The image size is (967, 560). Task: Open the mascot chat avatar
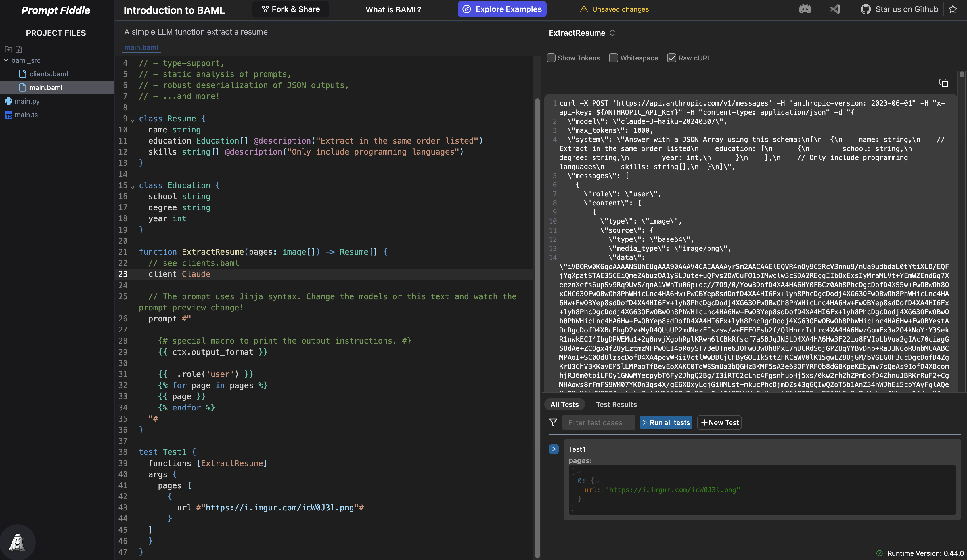[18, 542]
